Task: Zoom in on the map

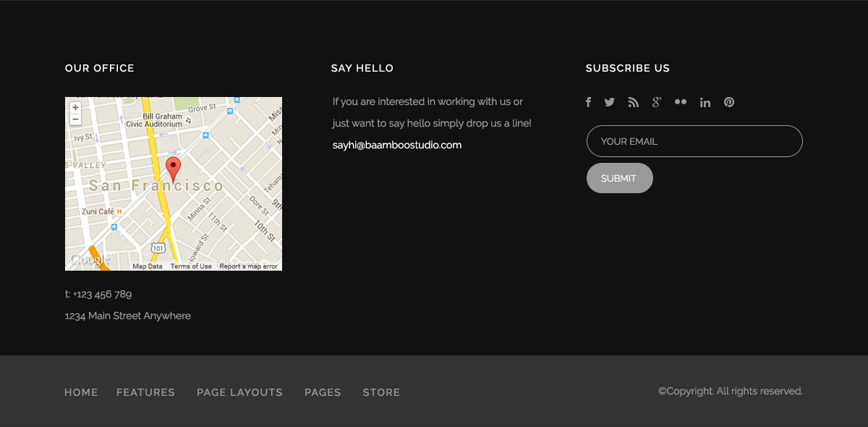Action: [x=75, y=108]
